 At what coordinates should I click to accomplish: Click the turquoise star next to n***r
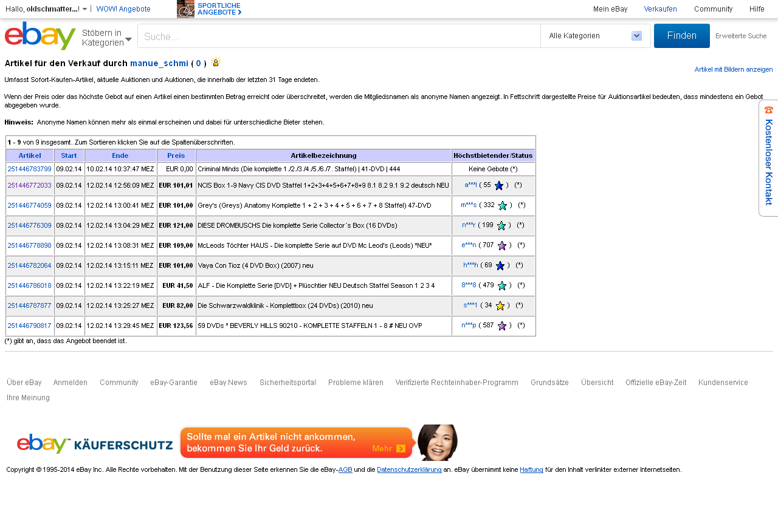(x=501, y=225)
